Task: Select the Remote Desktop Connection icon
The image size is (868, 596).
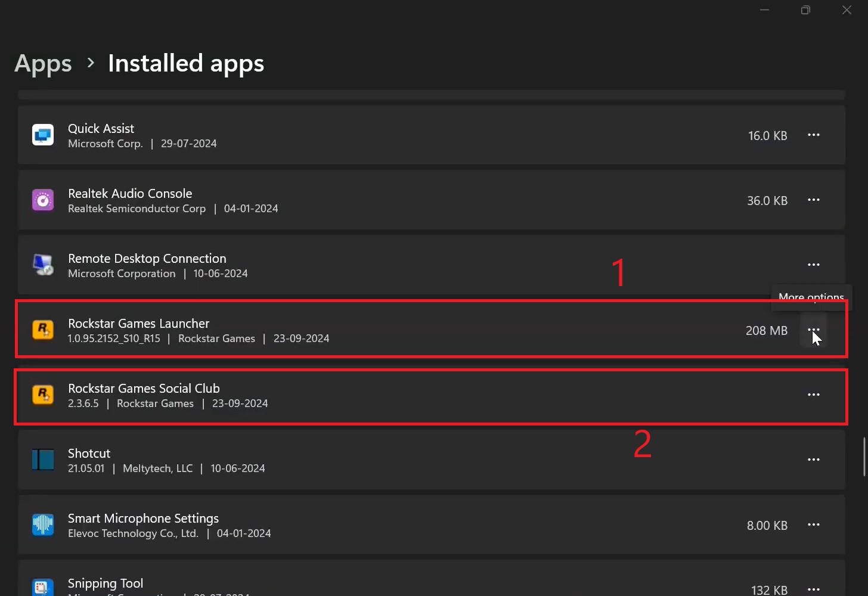Action: [42, 265]
